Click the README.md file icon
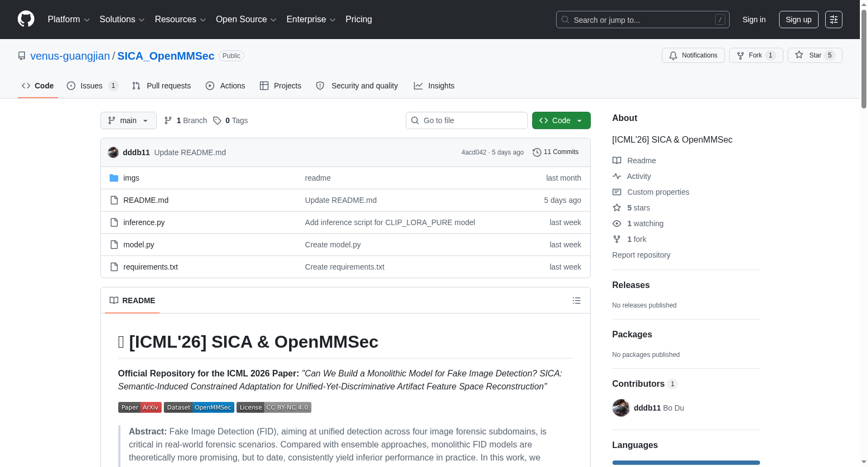868x467 pixels. click(114, 200)
